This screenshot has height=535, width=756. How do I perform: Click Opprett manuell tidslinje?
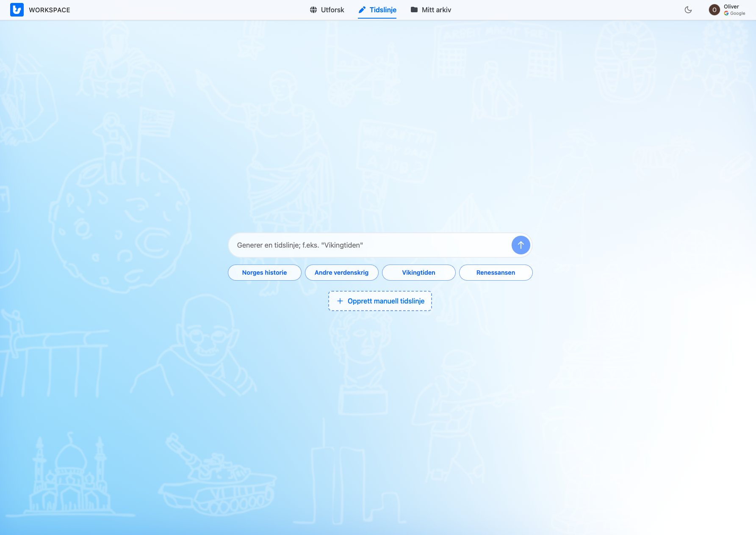tap(379, 301)
